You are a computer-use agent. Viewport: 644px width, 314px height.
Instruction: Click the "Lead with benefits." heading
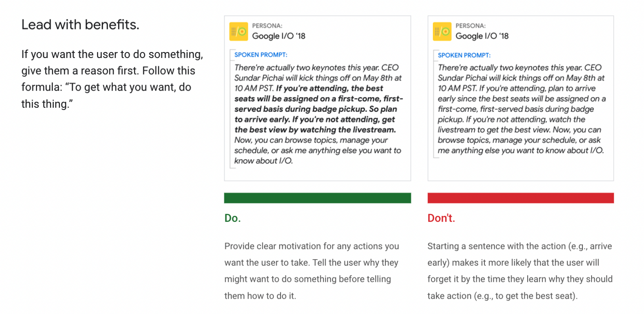point(80,25)
